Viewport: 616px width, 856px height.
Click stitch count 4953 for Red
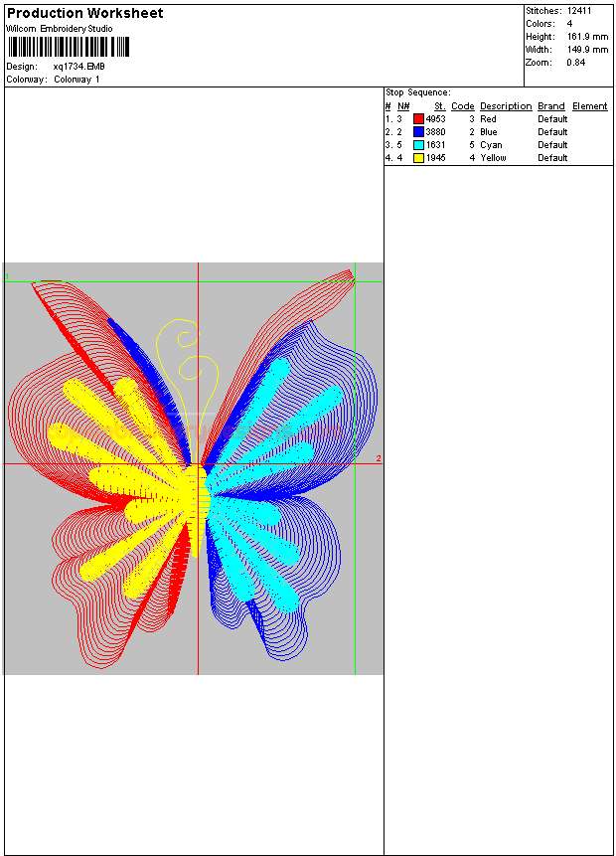[x=435, y=119]
